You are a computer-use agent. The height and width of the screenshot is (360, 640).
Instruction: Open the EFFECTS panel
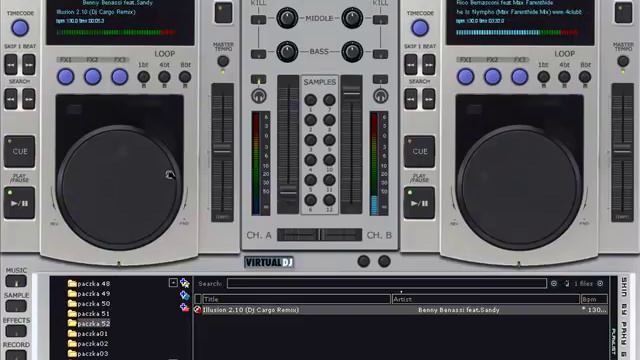[x=16, y=331]
